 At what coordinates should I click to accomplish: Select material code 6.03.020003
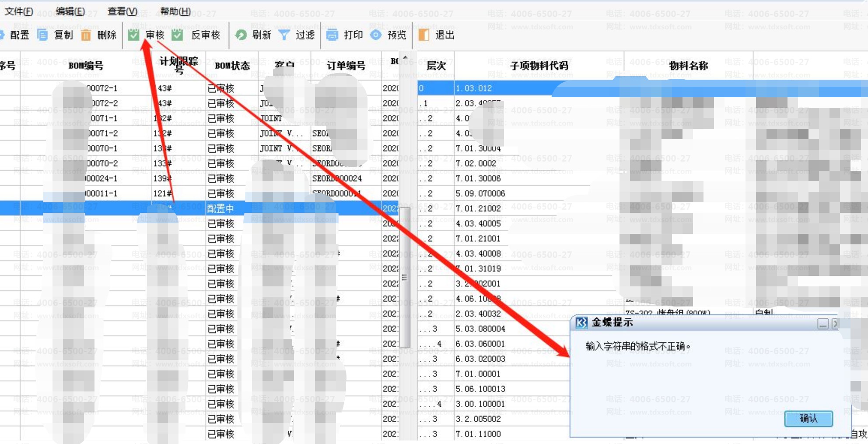(x=480, y=359)
